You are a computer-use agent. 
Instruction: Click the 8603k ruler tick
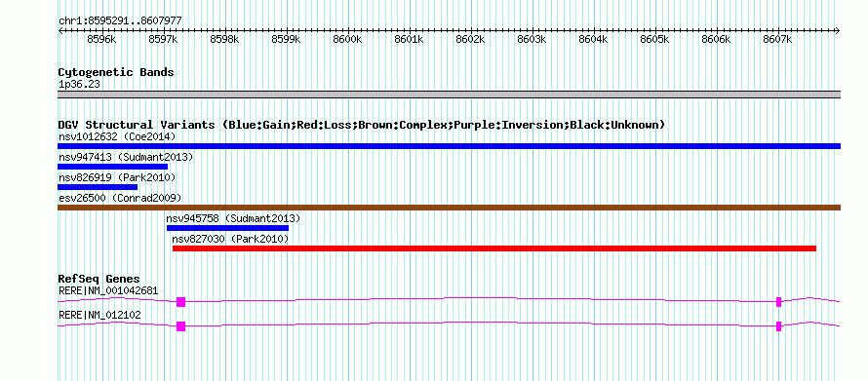coord(532,39)
